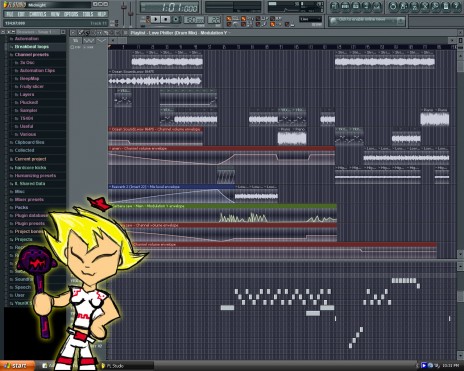This screenshot has height=371, width=464.
Task: Open the User folder in browser
Action: [x=19, y=295]
